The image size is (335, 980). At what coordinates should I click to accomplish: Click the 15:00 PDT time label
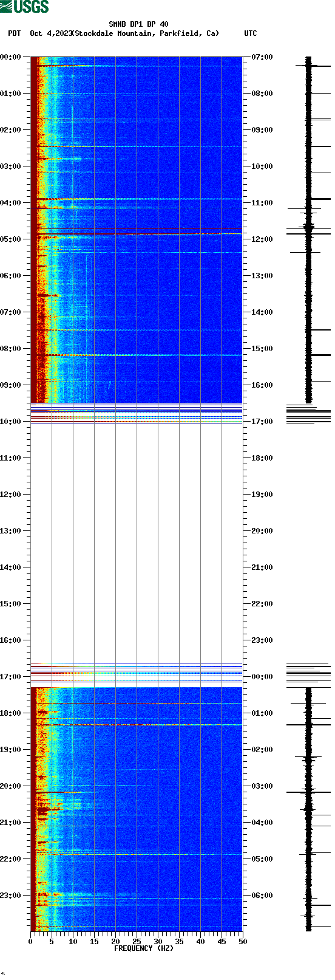pyautogui.click(x=10, y=604)
